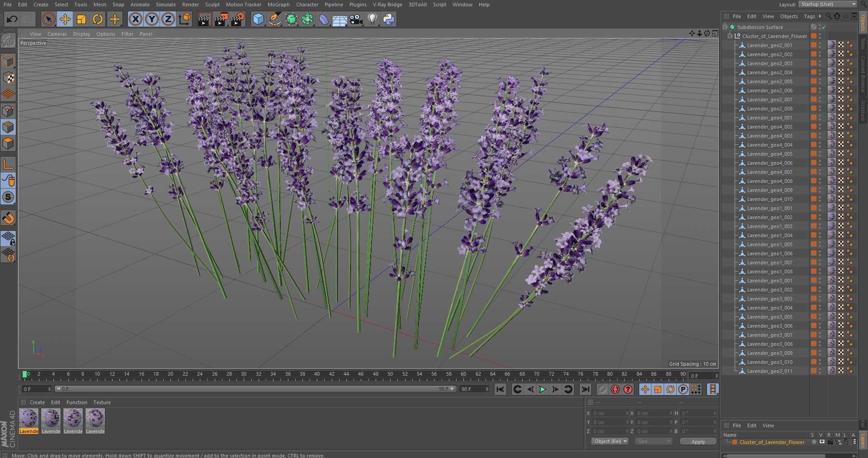Viewport: 868px width, 458px height.
Task: Open the Spline Pen tool
Action: [x=274, y=19]
